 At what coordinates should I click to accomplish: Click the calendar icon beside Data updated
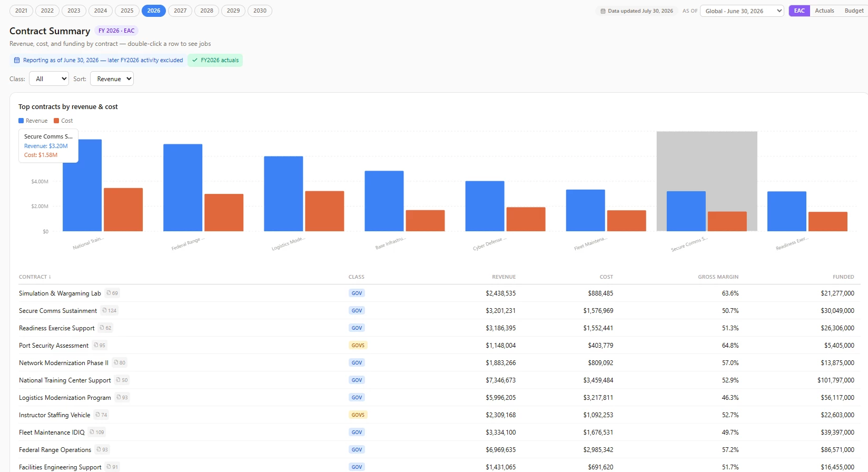603,11
